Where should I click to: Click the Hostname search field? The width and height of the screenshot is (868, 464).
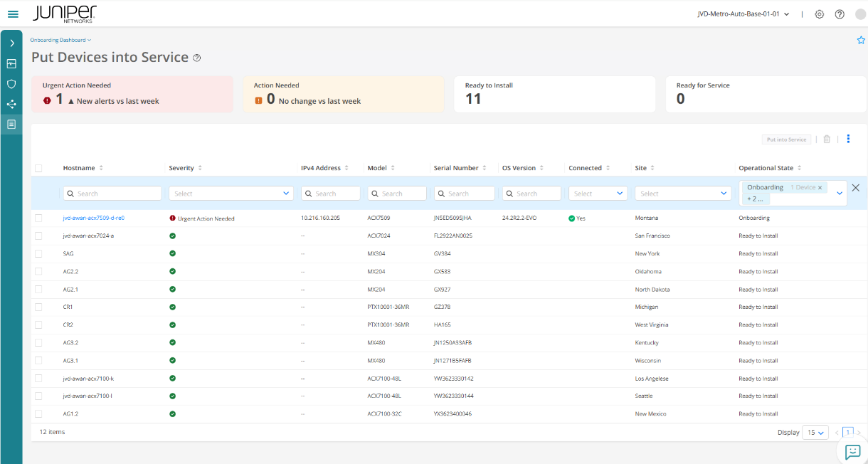[112, 194]
